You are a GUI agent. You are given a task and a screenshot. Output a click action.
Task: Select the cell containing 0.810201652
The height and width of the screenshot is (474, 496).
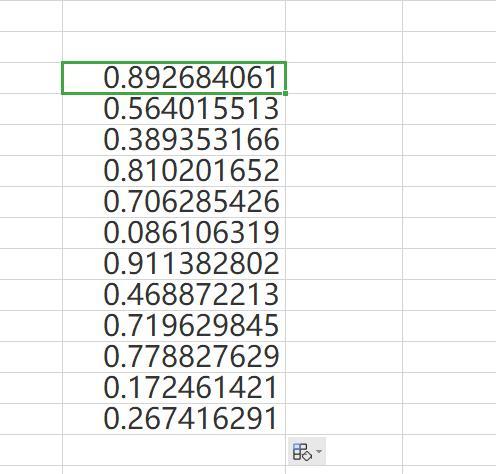pos(174,171)
